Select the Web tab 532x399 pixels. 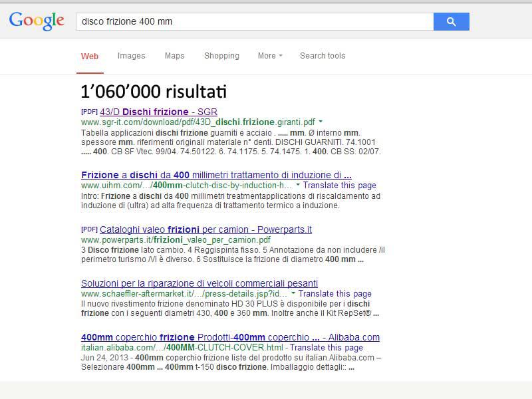point(90,57)
